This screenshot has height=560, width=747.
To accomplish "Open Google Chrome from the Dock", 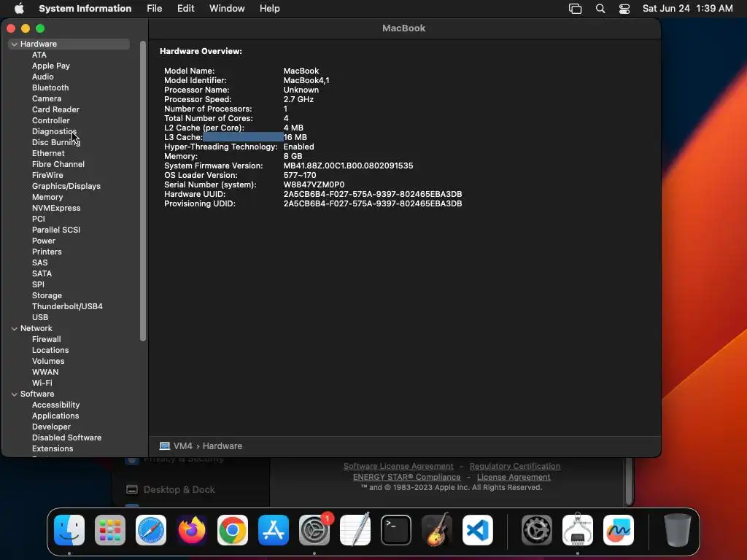I will (233, 530).
